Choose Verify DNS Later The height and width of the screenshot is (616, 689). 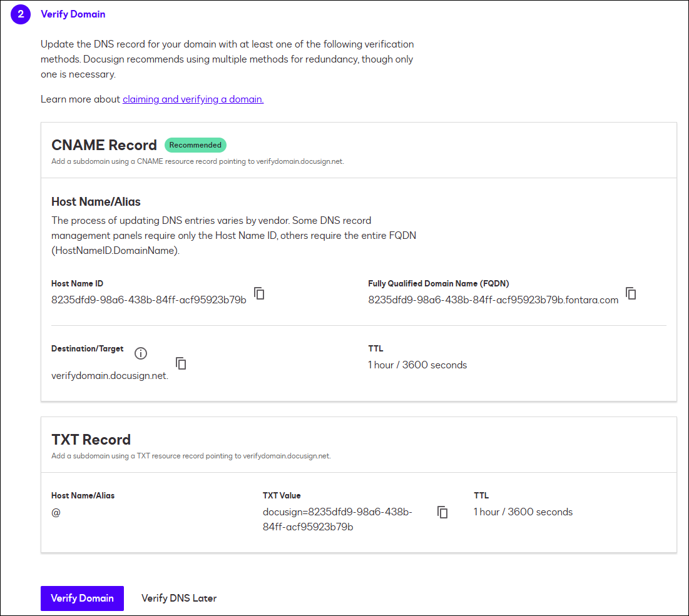179,598
